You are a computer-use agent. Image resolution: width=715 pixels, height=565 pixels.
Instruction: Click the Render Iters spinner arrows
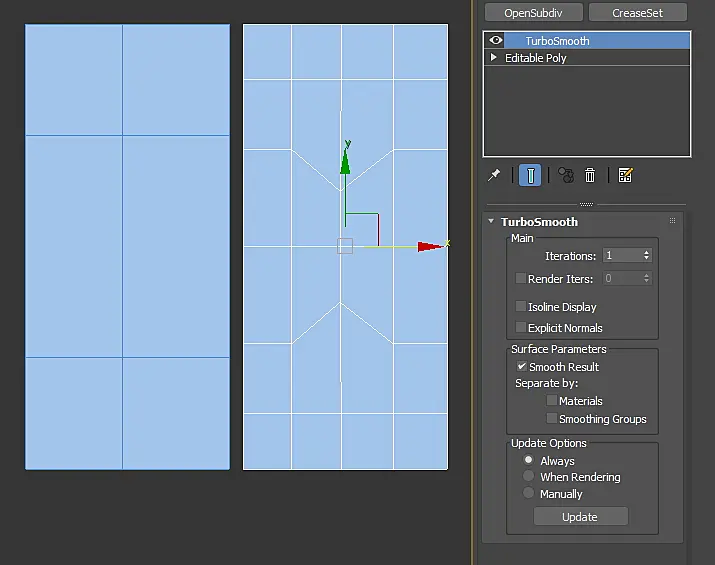click(x=647, y=278)
